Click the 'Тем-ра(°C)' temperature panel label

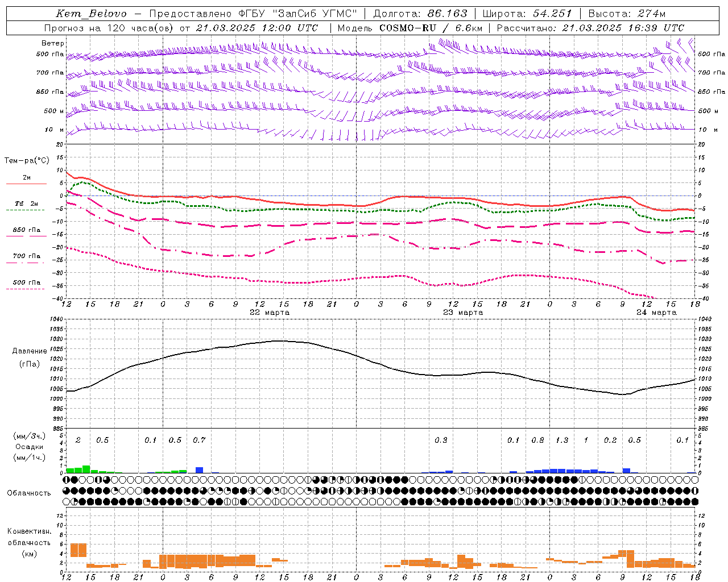point(27,161)
